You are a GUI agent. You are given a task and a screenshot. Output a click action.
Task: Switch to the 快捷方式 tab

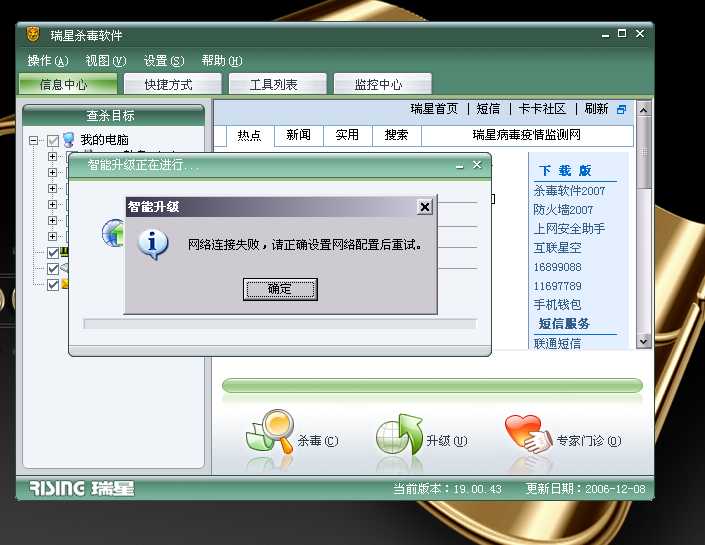click(173, 84)
